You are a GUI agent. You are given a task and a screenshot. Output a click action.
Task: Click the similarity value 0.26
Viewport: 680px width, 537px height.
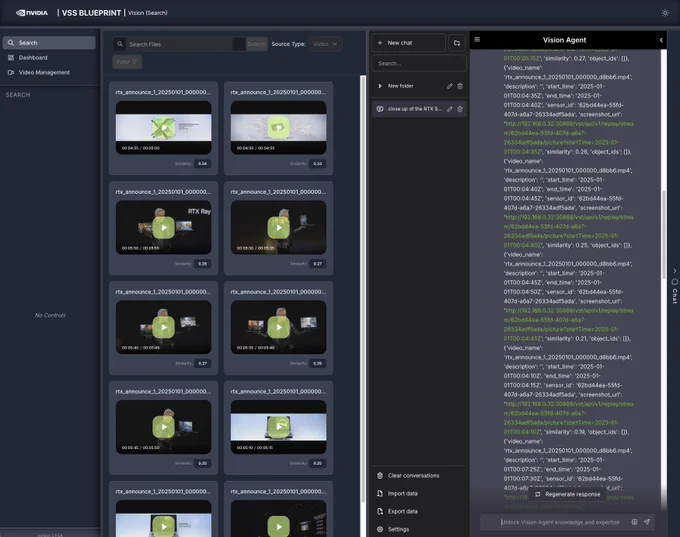point(317,363)
